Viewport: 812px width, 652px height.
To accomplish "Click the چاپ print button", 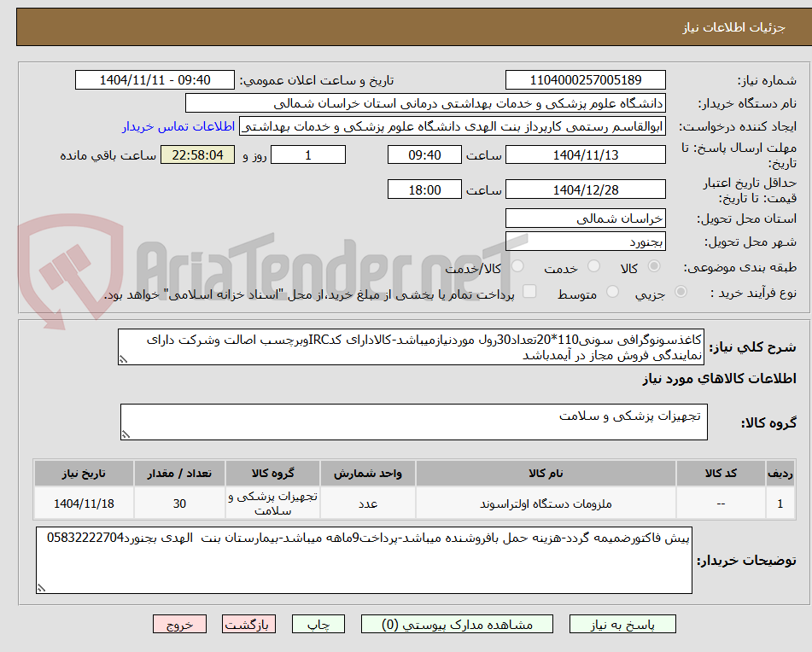I will click(318, 624).
